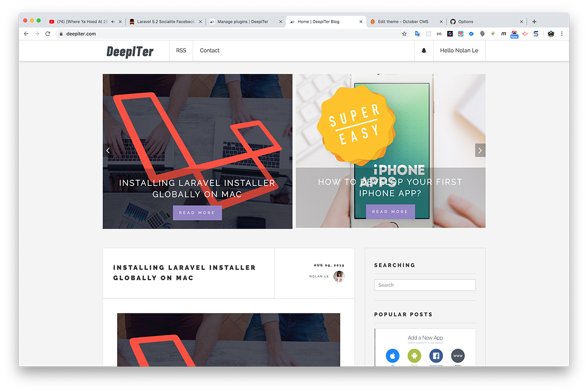Open the Add a New App popular post thumbnail
The height and width of the screenshot is (392, 588).
click(425, 348)
